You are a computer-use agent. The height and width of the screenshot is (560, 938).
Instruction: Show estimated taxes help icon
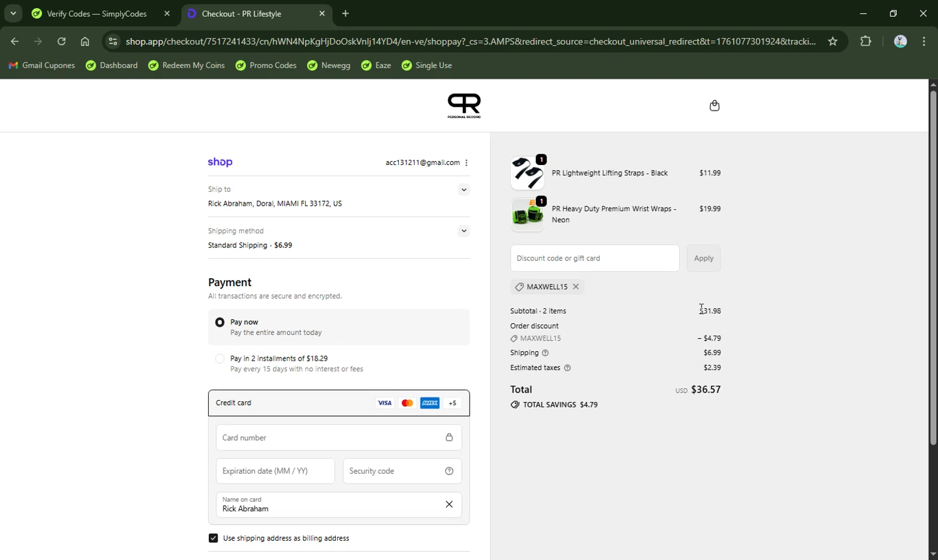click(567, 368)
